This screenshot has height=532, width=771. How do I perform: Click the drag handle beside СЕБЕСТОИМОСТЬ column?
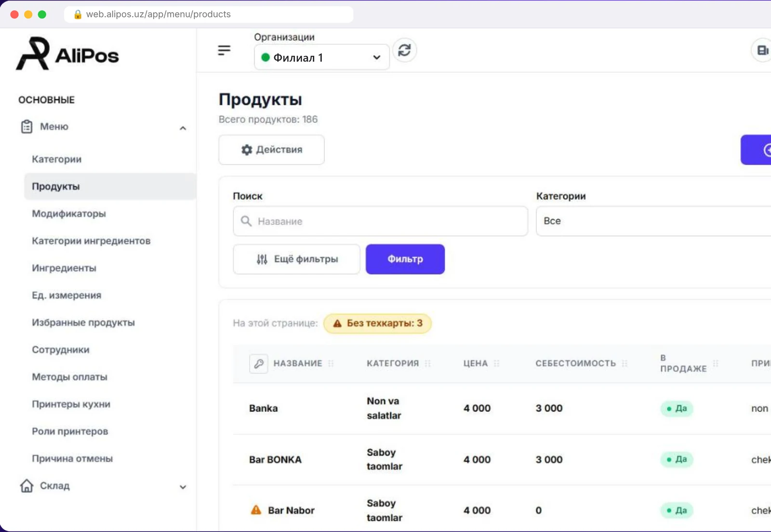[625, 363]
